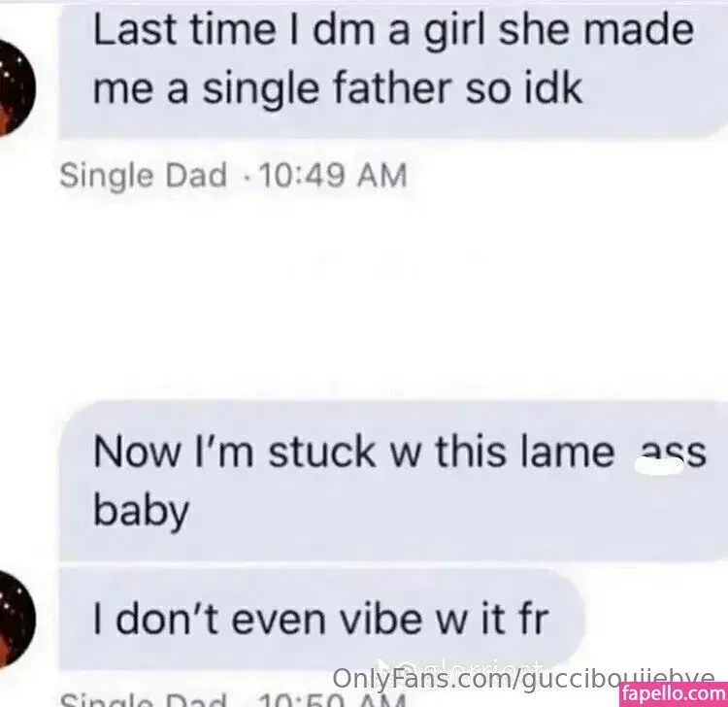
Task: Select the 'I don't even vibe w it fr' bubble
Action: click(x=321, y=620)
